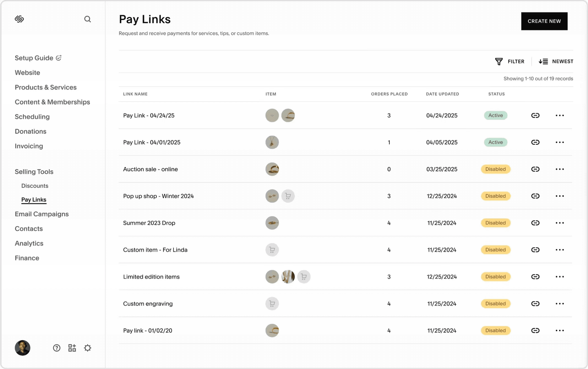This screenshot has width=588, height=369.
Task: Click link icon for Auction sale - online
Action: pyautogui.click(x=535, y=169)
